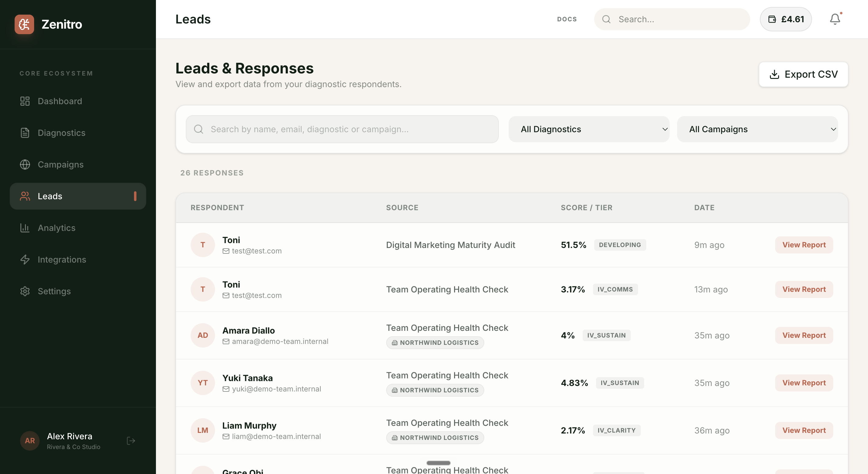Open Settings in the sidebar menu

click(x=78, y=291)
